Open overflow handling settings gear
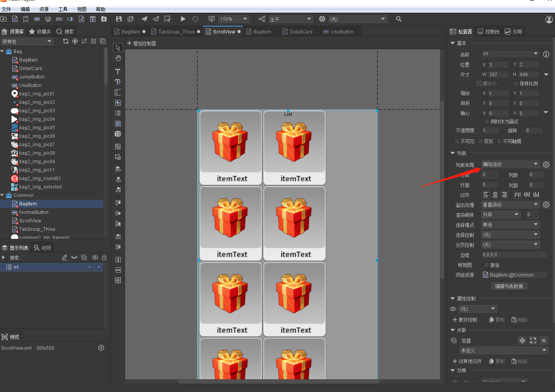 pos(546,205)
